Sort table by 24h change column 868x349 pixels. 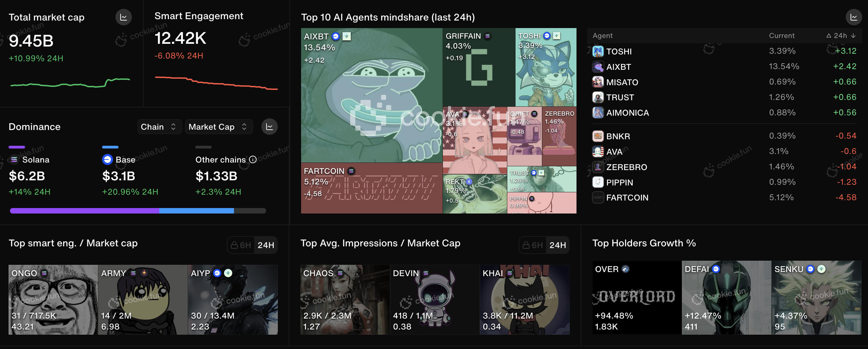point(841,36)
